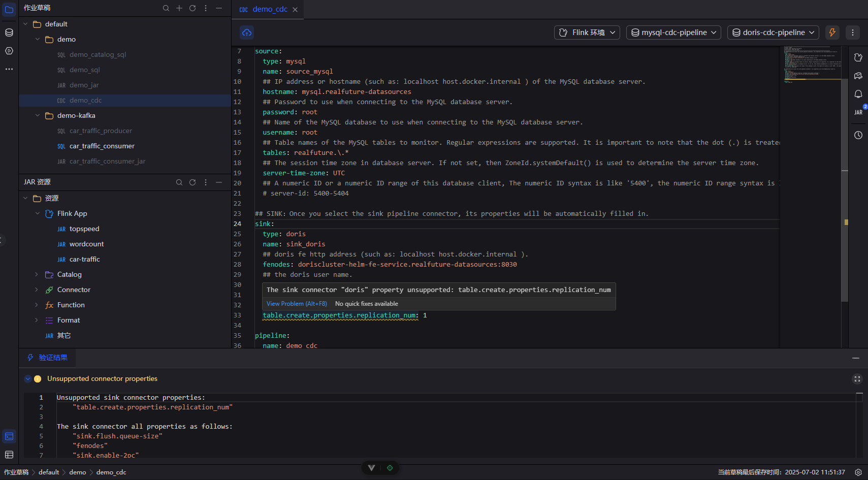
Task: Open the mysql-cdc-pipeline source dropdown
Action: (x=674, y=33)
